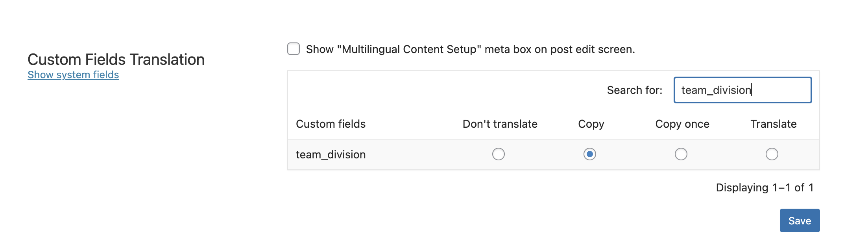
Task: Choose Copy once for team_division
Action: pos(681,154)
